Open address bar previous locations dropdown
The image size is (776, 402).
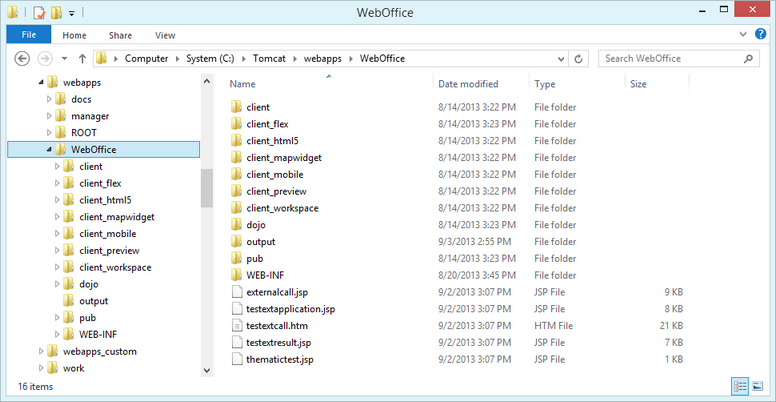tap(561, 59)
